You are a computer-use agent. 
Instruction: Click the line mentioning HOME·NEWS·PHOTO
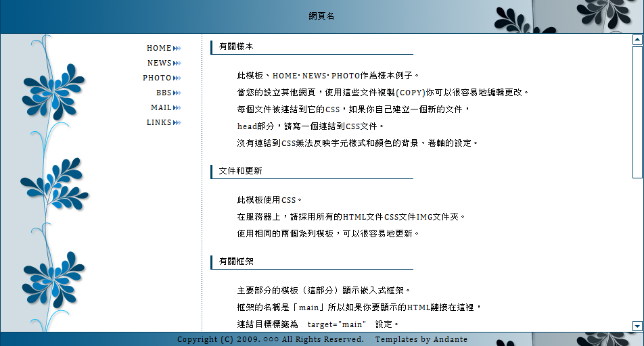click(x=327, y=76)
